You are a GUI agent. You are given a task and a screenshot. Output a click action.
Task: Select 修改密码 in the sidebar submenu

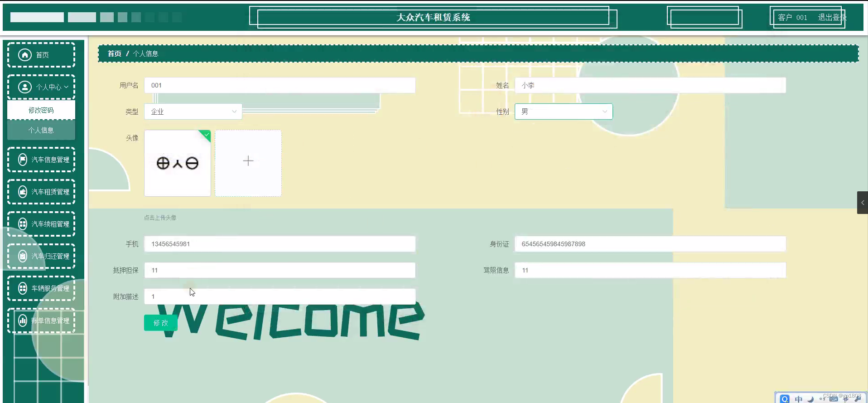(x=41, y=110)
